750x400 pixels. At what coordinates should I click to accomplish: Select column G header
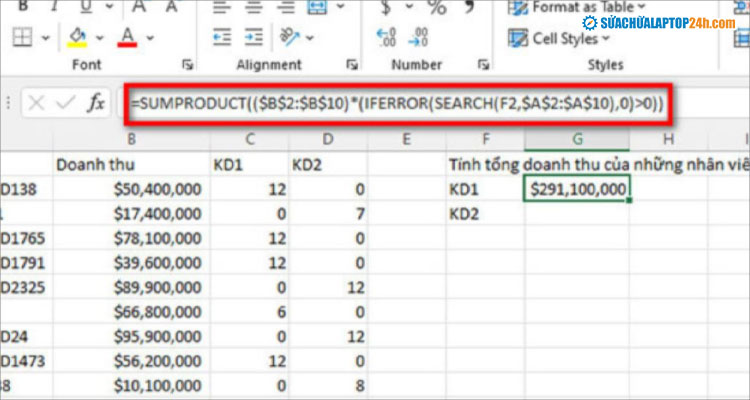click(577, 139)
